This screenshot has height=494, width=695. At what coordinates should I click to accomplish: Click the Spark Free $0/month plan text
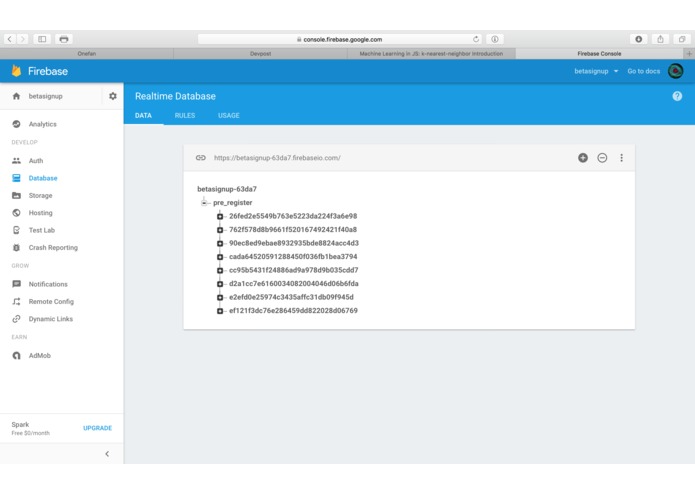tap(31, 428)
